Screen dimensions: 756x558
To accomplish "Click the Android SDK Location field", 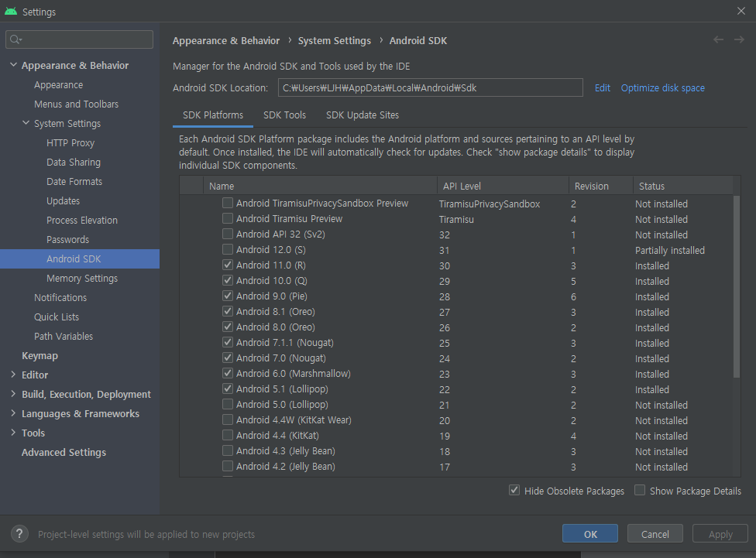I will [430, 87].
